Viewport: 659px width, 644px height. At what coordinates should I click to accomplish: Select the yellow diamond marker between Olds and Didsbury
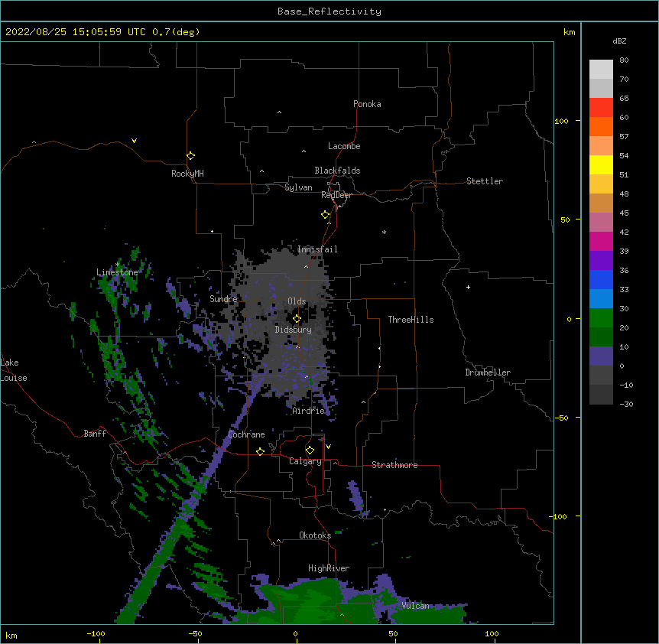pyautogui.click(x=297, y=318)
